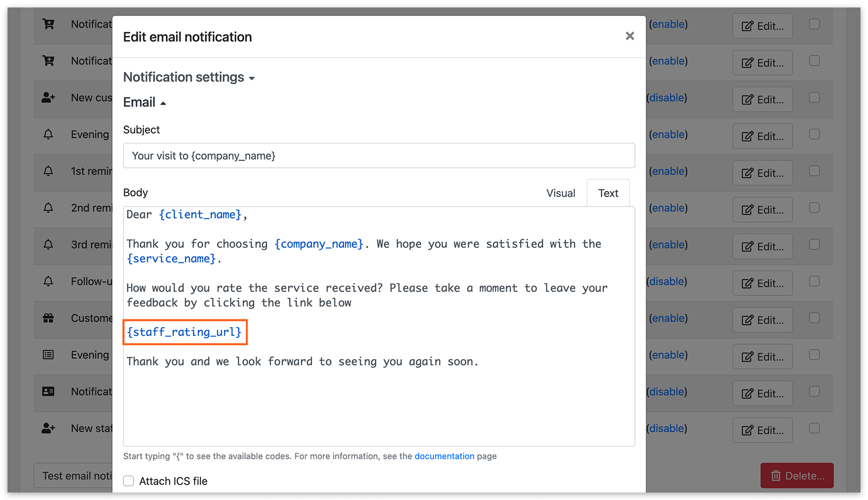868x500 pixels.
Task: Open Edit for the 3rd remi row
Action: tap(762, 247)
